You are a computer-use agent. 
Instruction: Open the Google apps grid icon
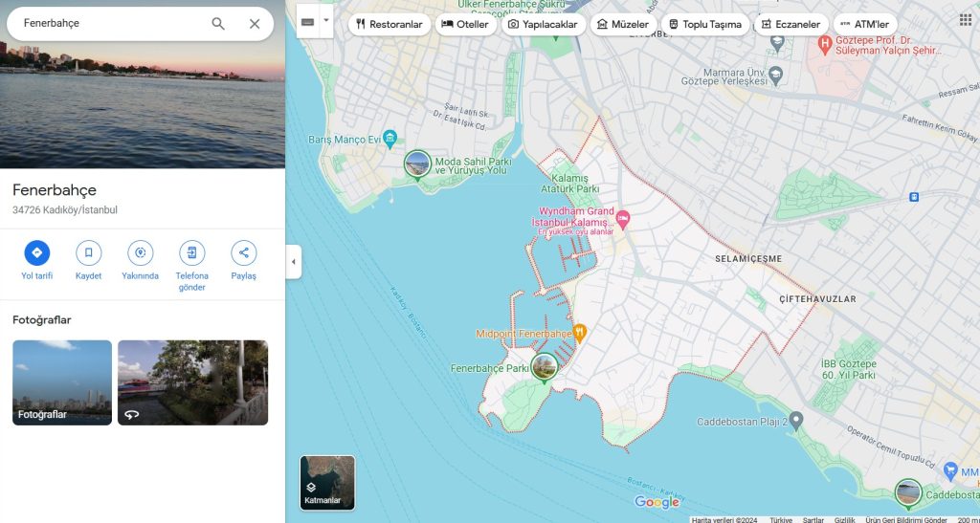click(x=966, y=19)
